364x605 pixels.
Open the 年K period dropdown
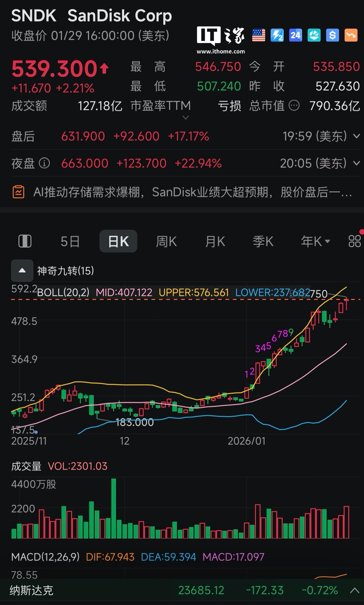pyautogui.click(x=316, y=241)
